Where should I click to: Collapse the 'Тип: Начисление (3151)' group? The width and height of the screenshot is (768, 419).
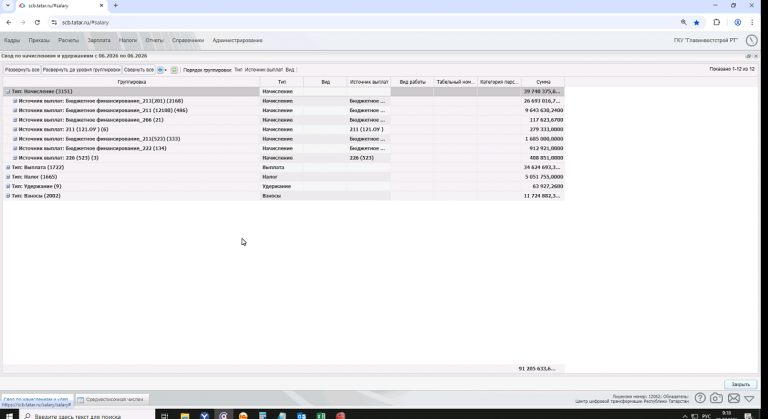click(x=7, y=92)
